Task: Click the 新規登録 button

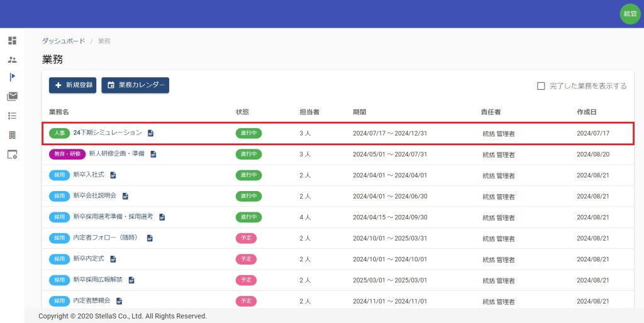Action: (x=73, y=85)
